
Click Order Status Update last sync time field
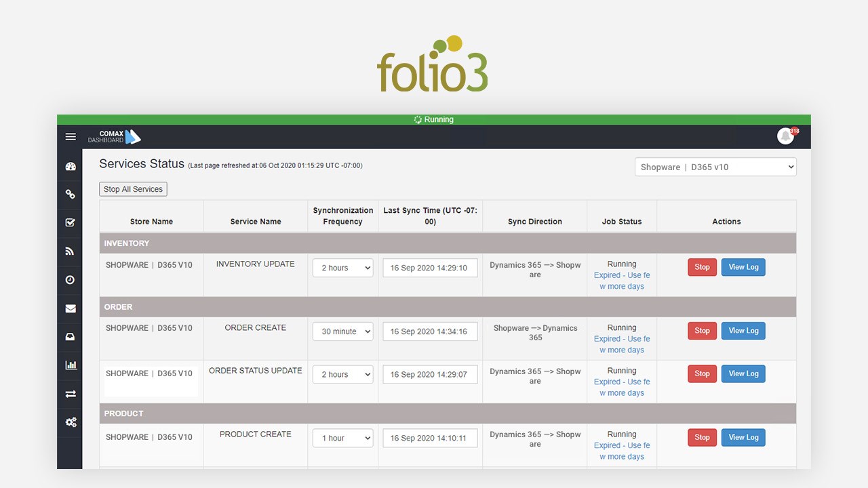[x=430, y=374]
